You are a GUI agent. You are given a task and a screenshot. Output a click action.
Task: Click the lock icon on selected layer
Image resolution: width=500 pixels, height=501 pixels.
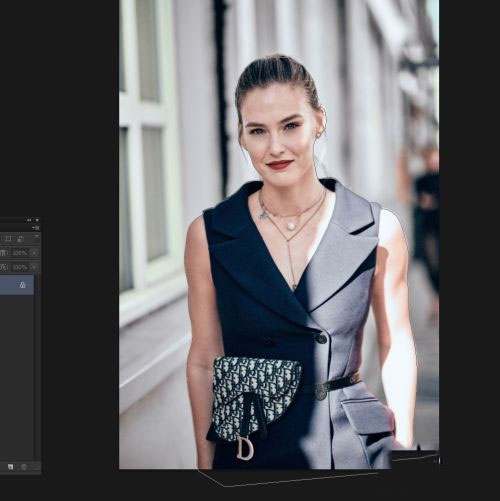pos(22,285)
